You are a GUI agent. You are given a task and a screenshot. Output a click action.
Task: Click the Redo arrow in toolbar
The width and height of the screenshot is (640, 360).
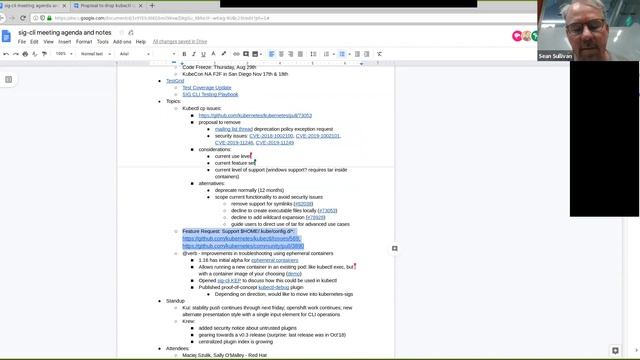click(16, 54)
